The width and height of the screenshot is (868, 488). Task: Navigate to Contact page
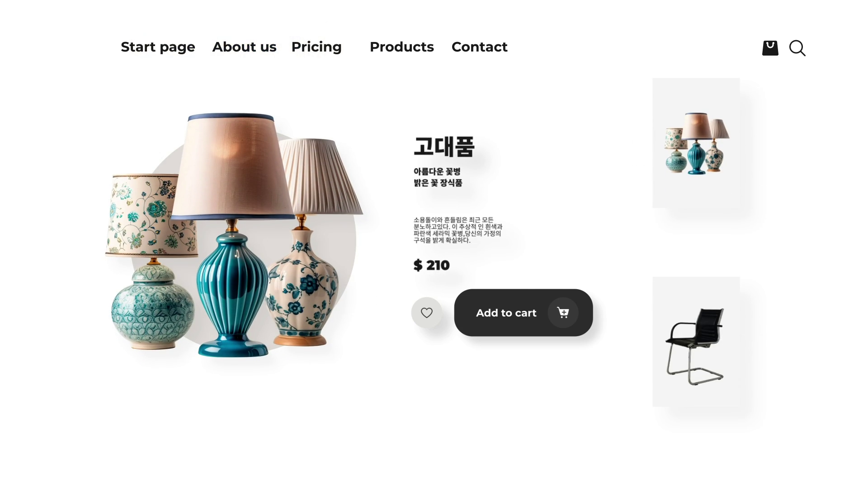pyautogui.click(x=479, y=47)
